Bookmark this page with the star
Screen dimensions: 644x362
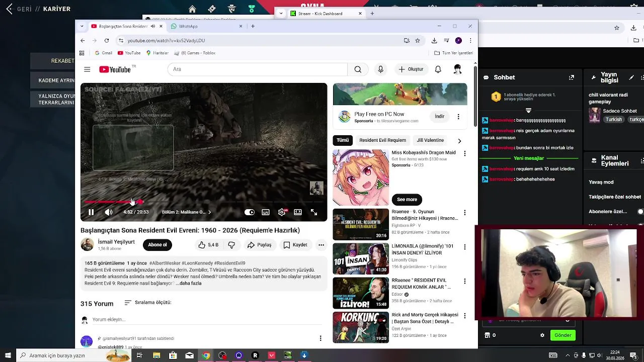418,40
